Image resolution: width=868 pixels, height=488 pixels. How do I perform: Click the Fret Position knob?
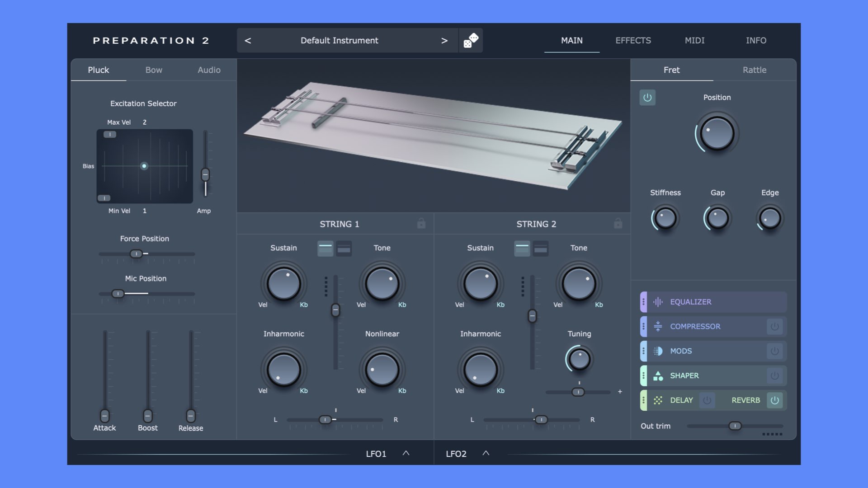[x=717, y=134]
